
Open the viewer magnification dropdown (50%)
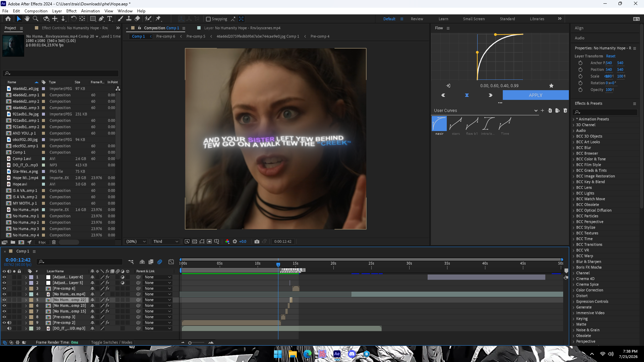[136, 241]
